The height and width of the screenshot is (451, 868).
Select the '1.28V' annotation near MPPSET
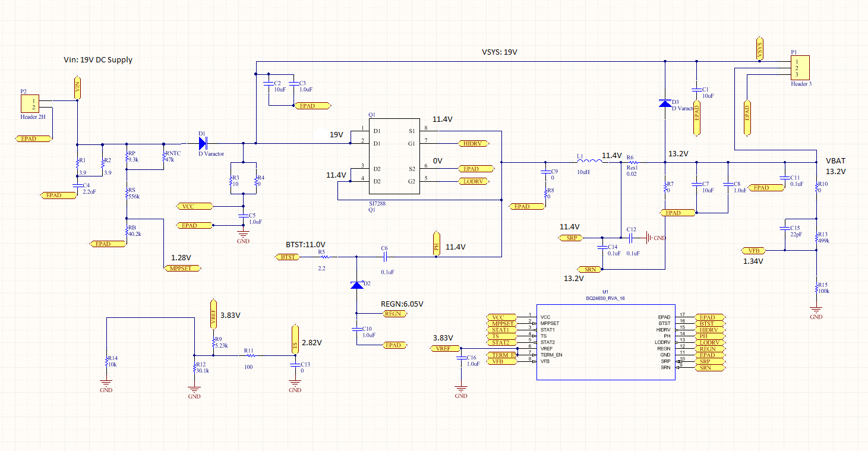[x=181, y=257]
